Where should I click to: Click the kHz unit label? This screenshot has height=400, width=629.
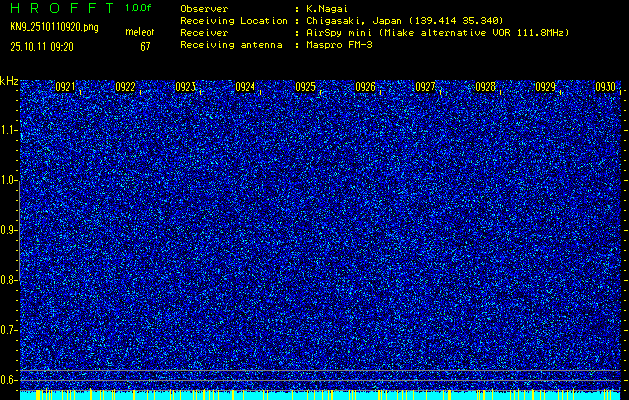(9, 80)
